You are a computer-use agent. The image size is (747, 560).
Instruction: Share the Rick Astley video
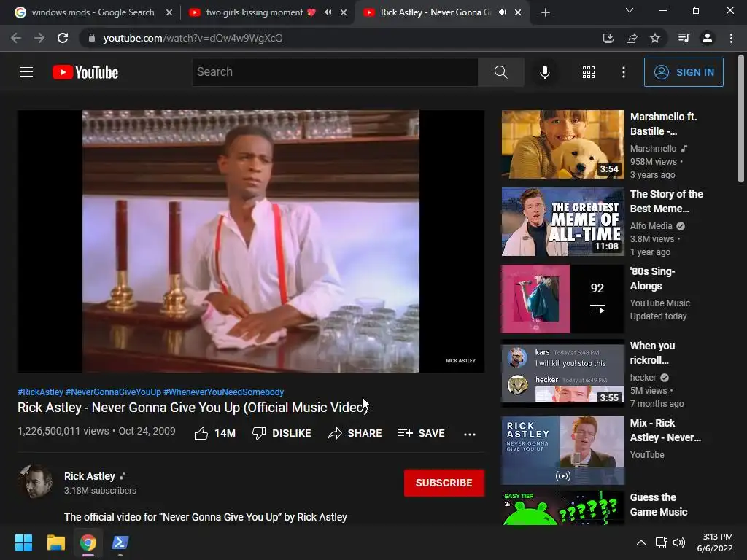[x=355, y=433]
